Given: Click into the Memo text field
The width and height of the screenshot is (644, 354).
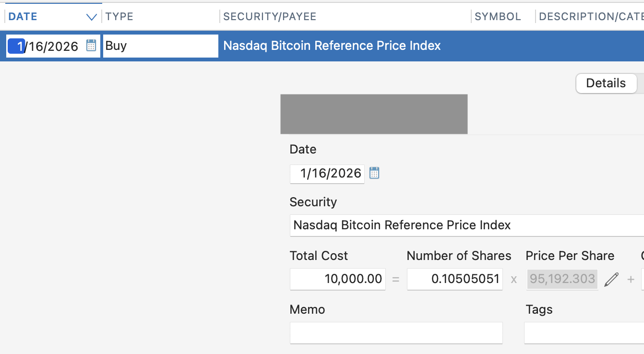Looking at the screenshot, I should [396, 333].
